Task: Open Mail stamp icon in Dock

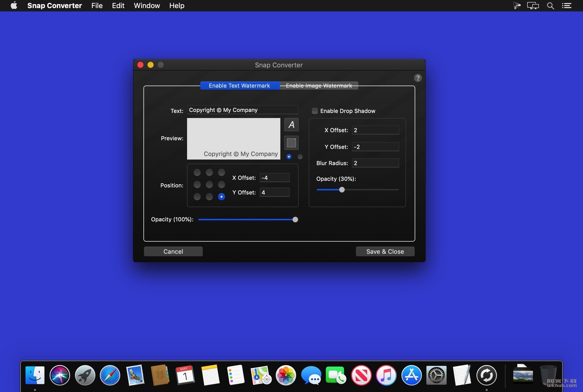Action: coord(135,375)
